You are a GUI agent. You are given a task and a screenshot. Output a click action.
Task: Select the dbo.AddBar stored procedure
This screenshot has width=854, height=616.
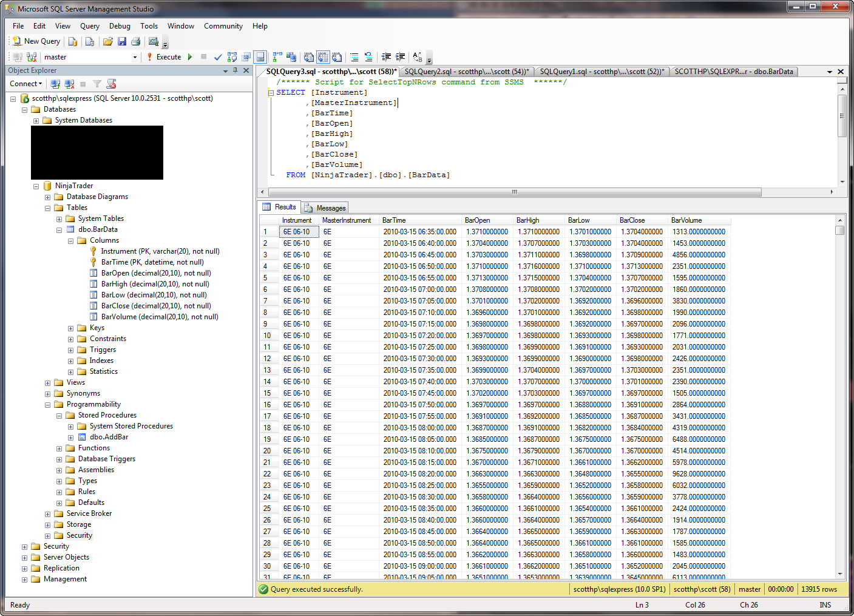click(x=109, y=438)
